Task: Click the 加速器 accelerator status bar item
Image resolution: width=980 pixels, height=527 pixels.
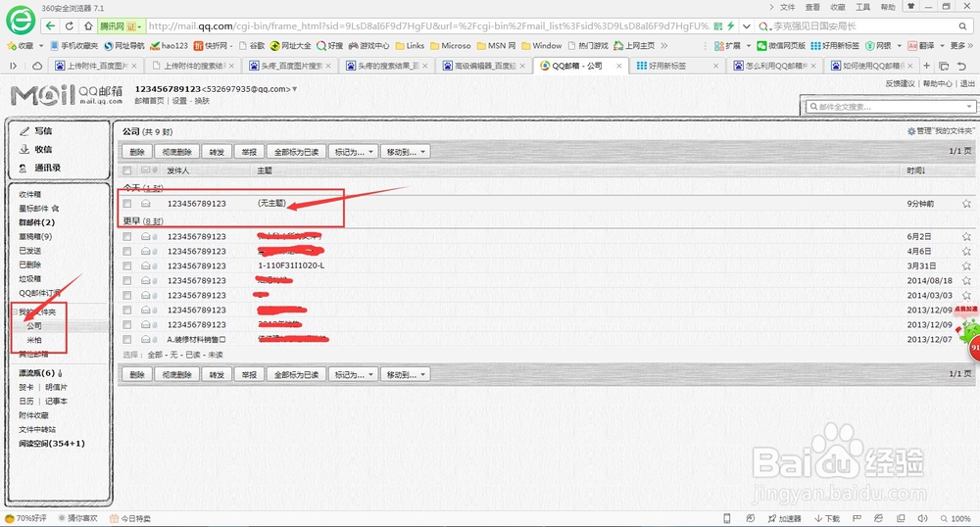Action: coord(784,518)
